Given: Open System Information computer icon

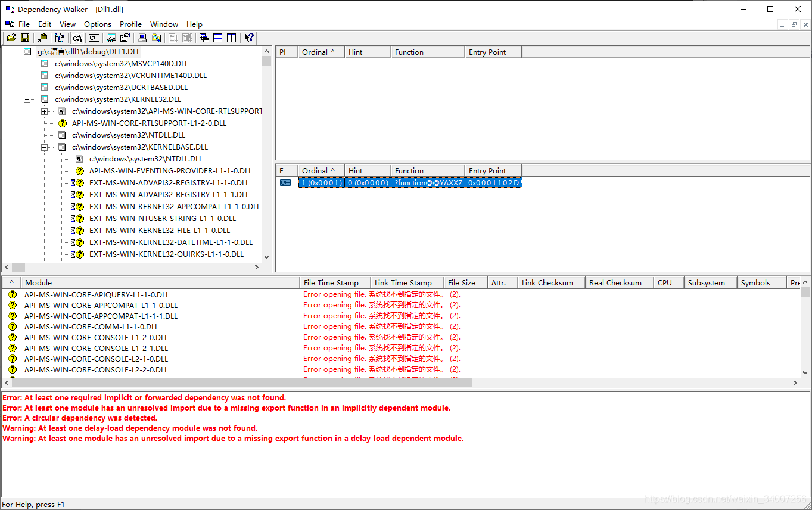Looking at the screenshot, I should coord(142,38).
